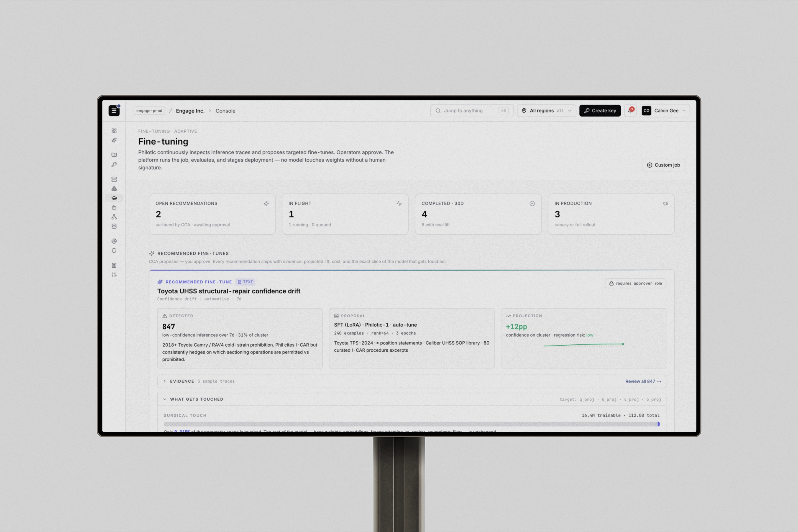Open the billing dollar icon in sidebar
The width and height of the screenshot is (798, 532).
(x=114, y=265)
